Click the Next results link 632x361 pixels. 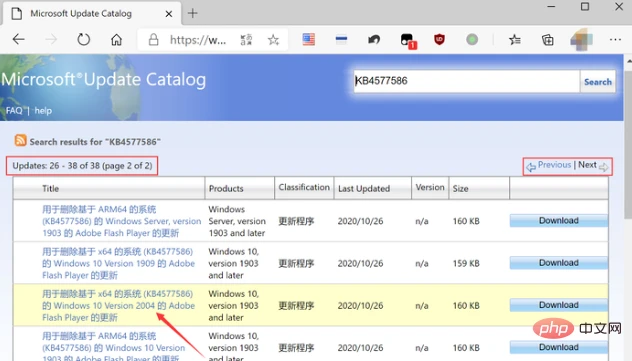pos(587,165)
